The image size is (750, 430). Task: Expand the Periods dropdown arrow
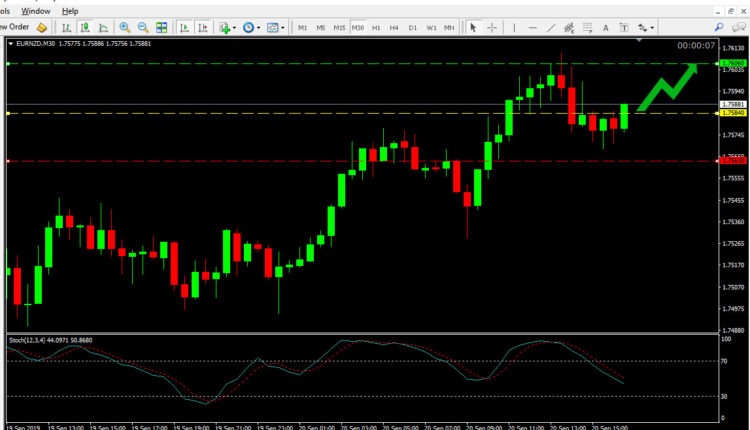[x=258, y=28]
